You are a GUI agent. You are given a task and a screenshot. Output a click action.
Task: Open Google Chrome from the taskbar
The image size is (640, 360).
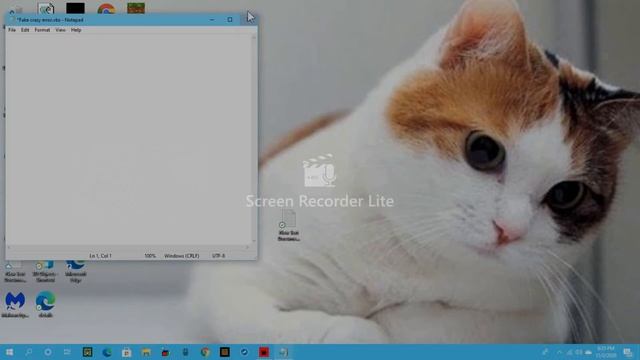click(205, 352)
